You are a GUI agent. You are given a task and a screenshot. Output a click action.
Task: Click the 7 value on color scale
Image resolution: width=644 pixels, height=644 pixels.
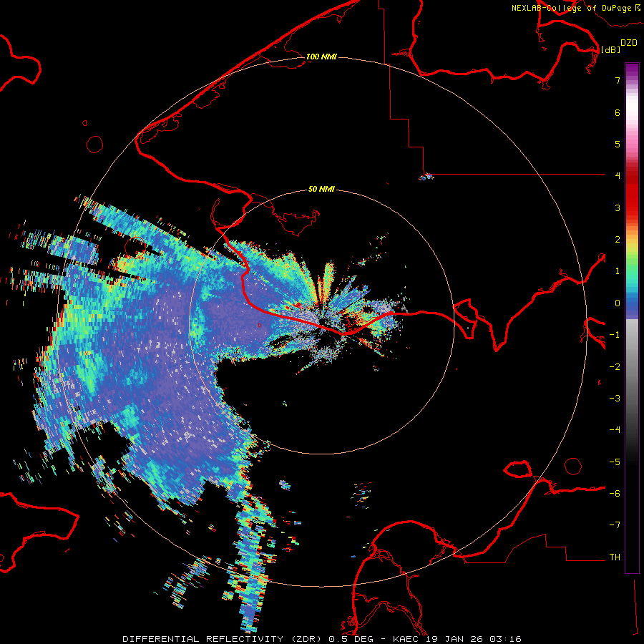pos(618,80)
